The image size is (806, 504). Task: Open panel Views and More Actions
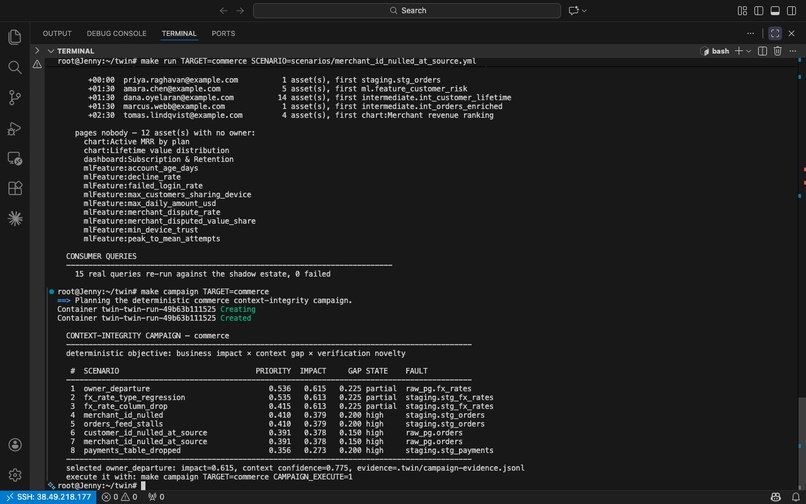[x=750, y=33]
